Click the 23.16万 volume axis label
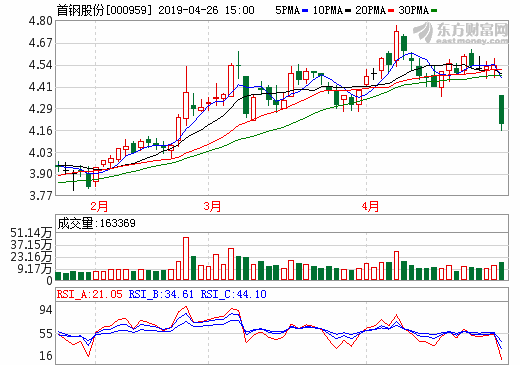This screenshot has width=520, height=365. 32,257
